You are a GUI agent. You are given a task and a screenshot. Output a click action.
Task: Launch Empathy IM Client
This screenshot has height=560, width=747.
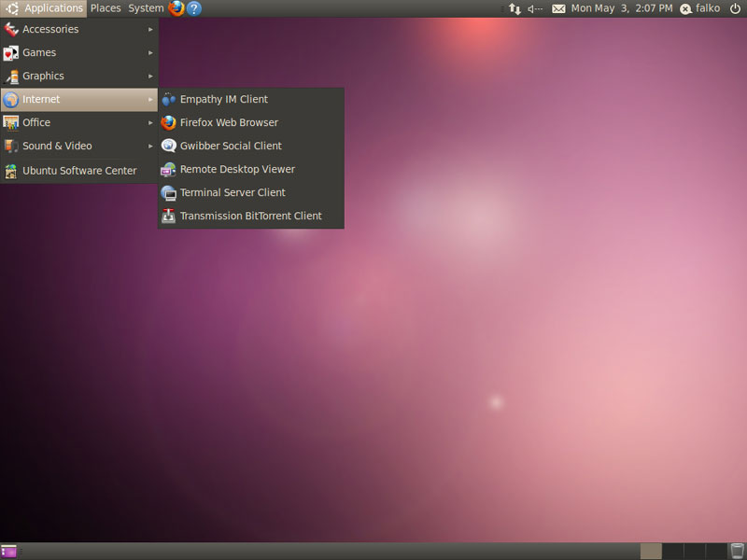[x=251, y=100]
